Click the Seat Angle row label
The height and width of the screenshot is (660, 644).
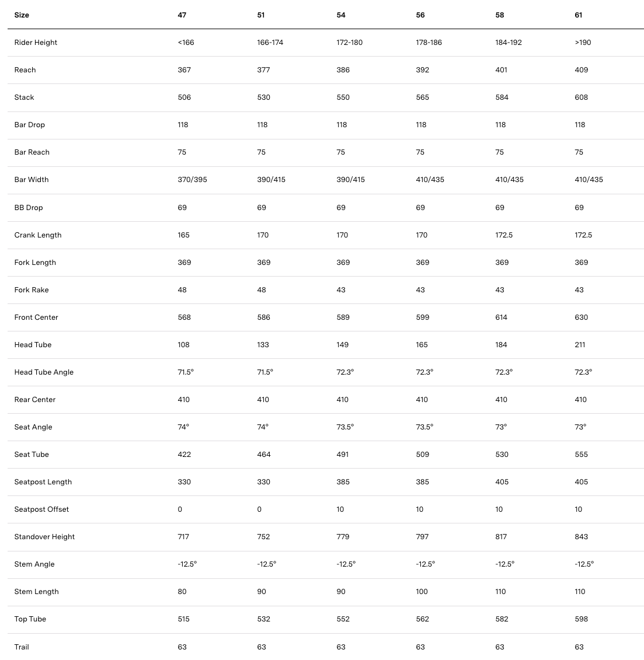(x=33, y=427)
